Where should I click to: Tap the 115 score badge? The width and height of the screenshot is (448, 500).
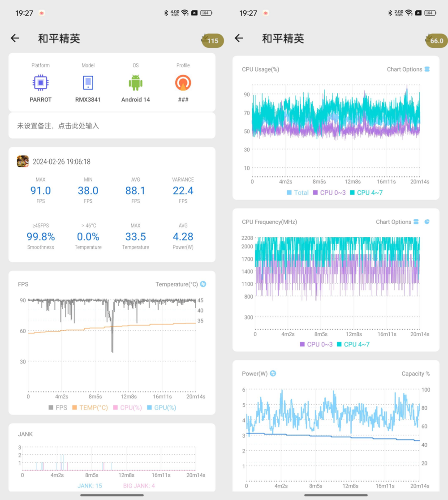coord(212,40)
